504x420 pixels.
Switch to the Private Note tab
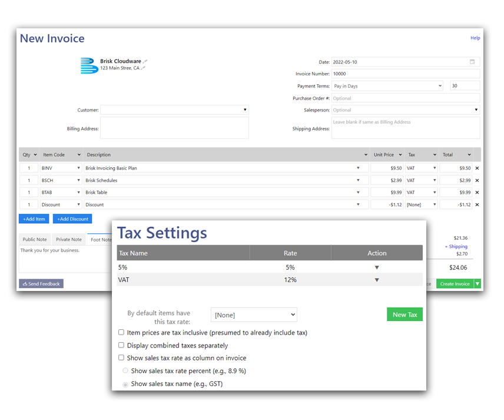click(x=69, y=239)
